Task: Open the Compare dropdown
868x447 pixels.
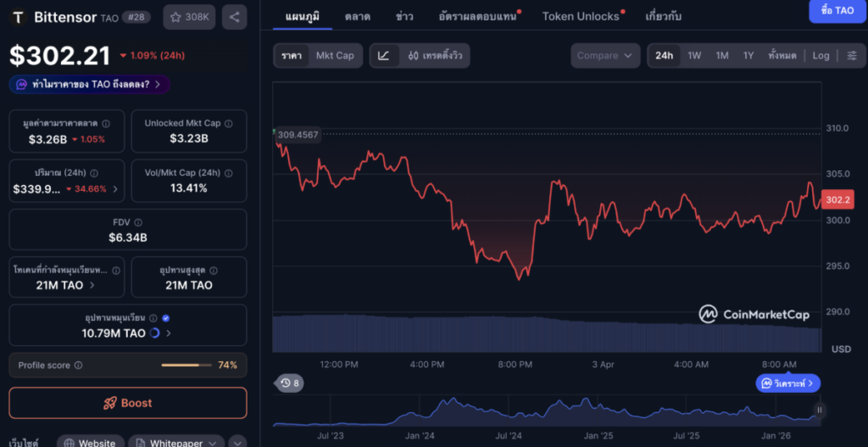Action: pyautogui.click(x=605, y=55)
